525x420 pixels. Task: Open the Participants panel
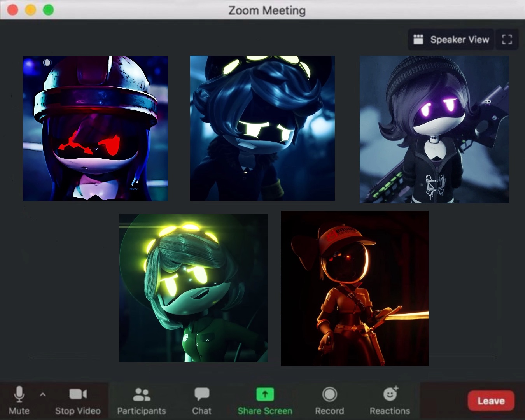pos(141,400)
